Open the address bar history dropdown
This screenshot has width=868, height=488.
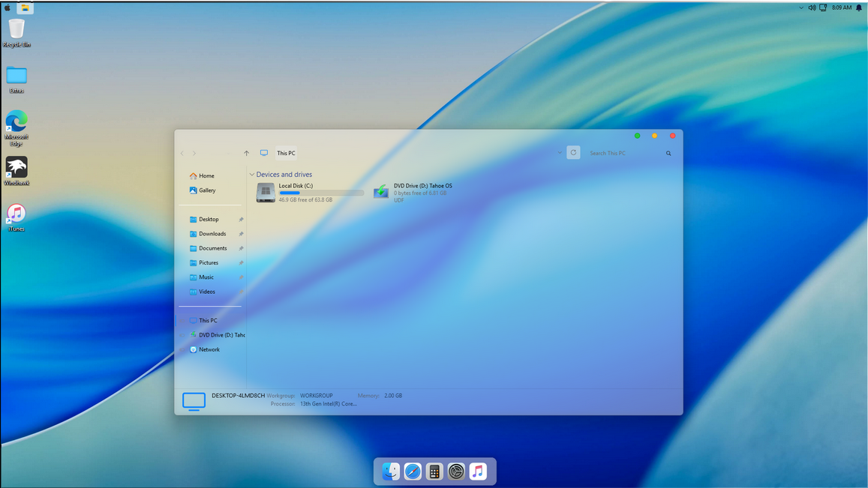[560, 153]
